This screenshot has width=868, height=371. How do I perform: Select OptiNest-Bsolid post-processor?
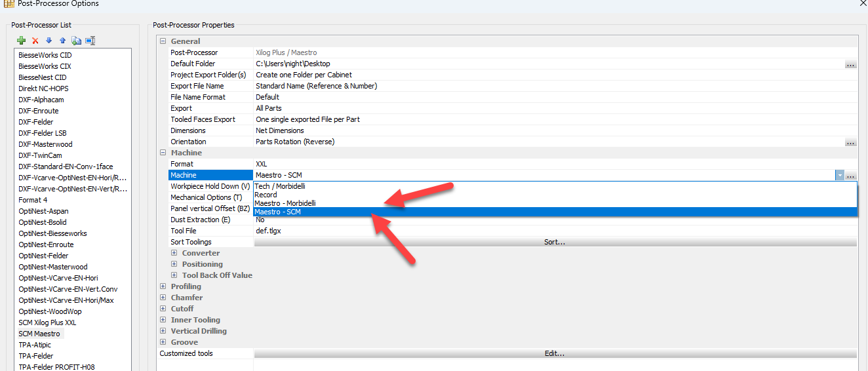(x=43, y=222)
